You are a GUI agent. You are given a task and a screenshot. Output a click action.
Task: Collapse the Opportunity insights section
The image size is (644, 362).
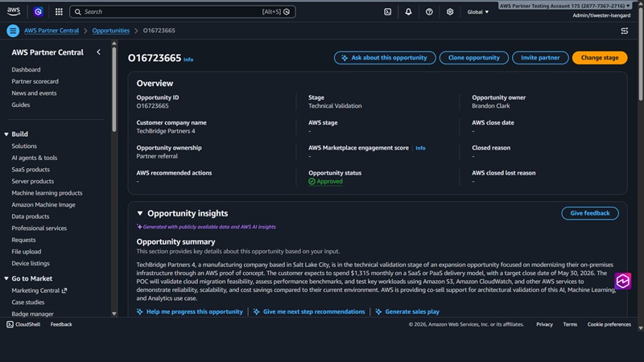140,213
